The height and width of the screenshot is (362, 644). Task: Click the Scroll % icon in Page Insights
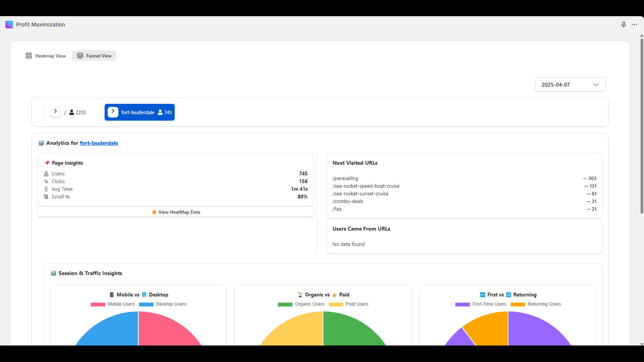click(46, 197)
